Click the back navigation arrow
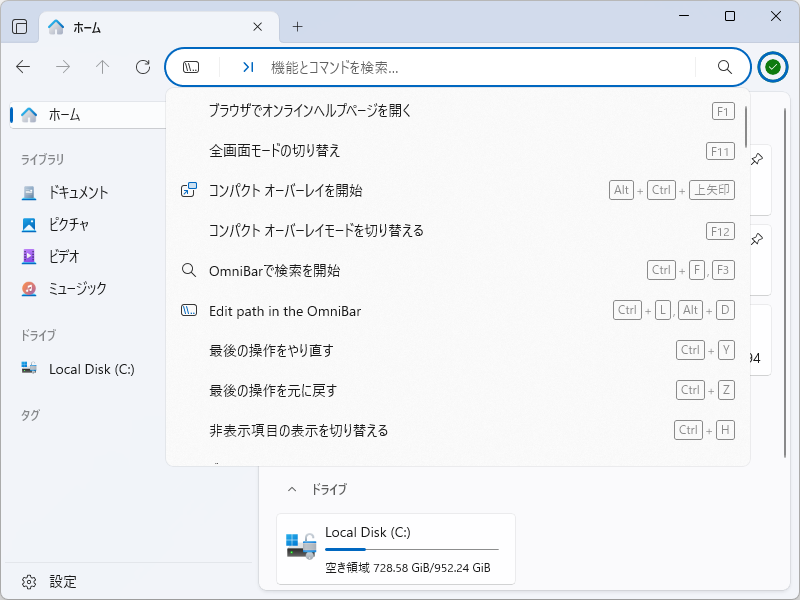 (x=22, y=67)
